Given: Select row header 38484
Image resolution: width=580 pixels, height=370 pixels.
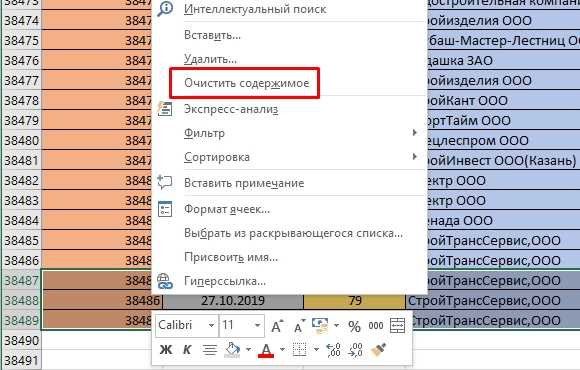Looking at the screenshot, I should (x=21, y=220).
